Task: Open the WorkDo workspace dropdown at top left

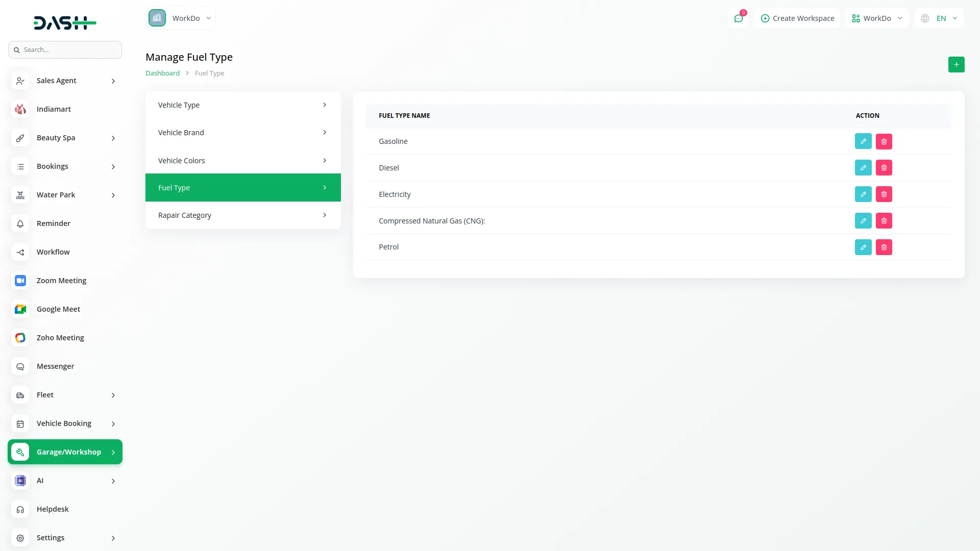Action: click(181, 18)
